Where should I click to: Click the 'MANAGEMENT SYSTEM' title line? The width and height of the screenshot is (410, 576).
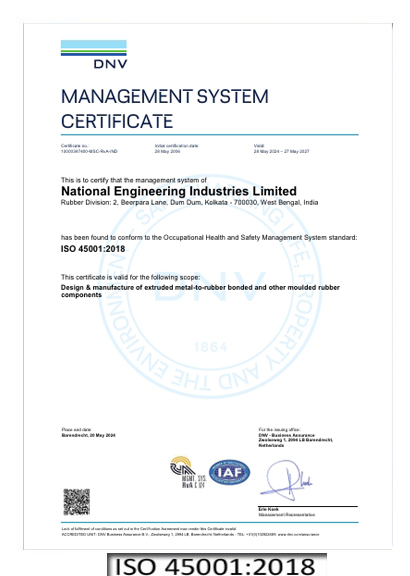pyautogui.click(x=165, y=97)
